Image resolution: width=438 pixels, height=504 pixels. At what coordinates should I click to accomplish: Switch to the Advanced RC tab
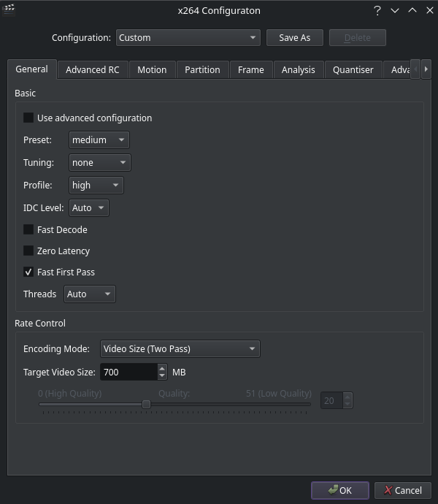[93, 69]
